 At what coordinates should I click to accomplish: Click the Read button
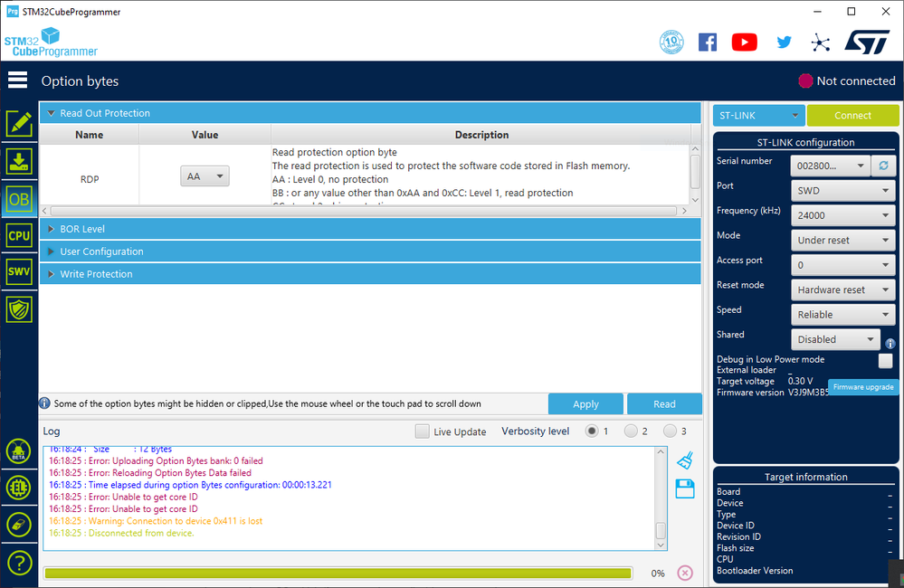pos(664,403)
